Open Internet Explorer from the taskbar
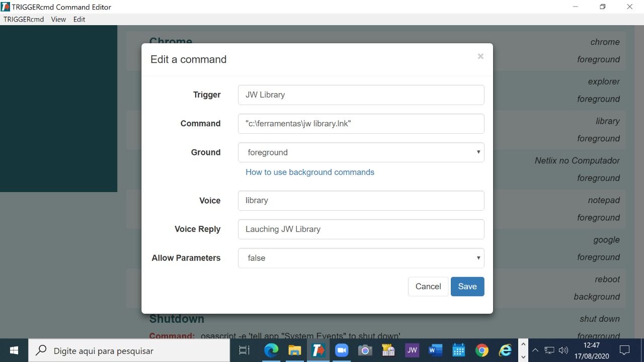This screenshot has width=644, height=362. point(505,350)
